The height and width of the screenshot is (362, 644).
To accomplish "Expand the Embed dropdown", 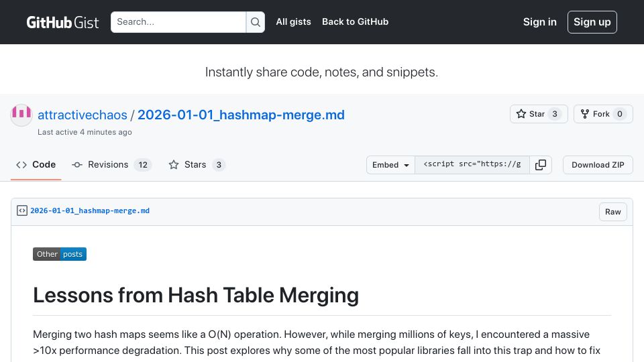I will coord(390,165).
